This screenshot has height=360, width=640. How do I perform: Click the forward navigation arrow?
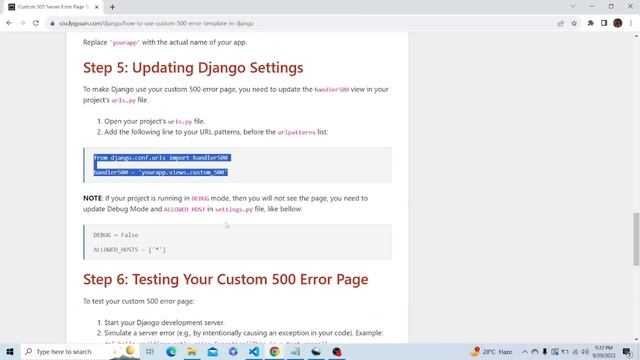pyautogui.click(x=22, y=23)
